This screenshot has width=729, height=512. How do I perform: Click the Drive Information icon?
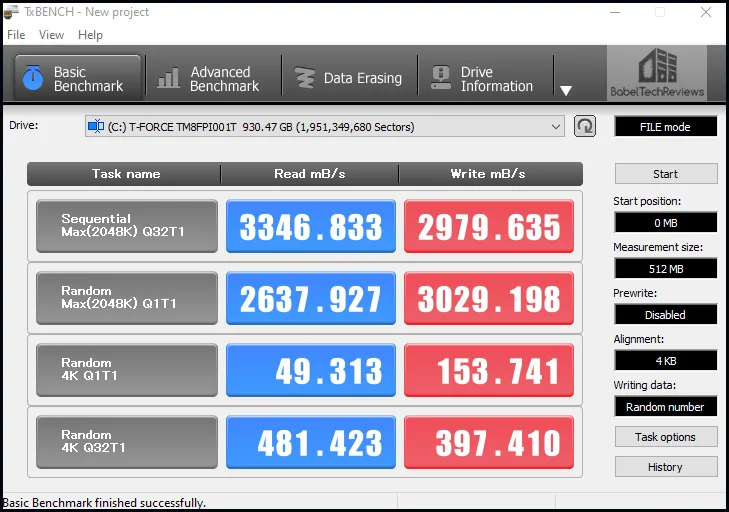[x=440, y=78]
